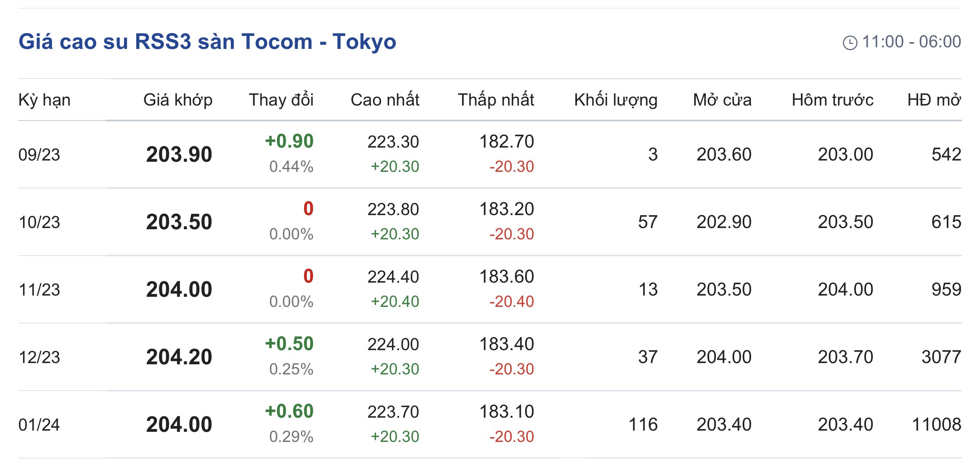Image resolution: width=980 pixels, height=469 pixels.
Task: Click the 10/23 contract term
Action: coord(39,222)
